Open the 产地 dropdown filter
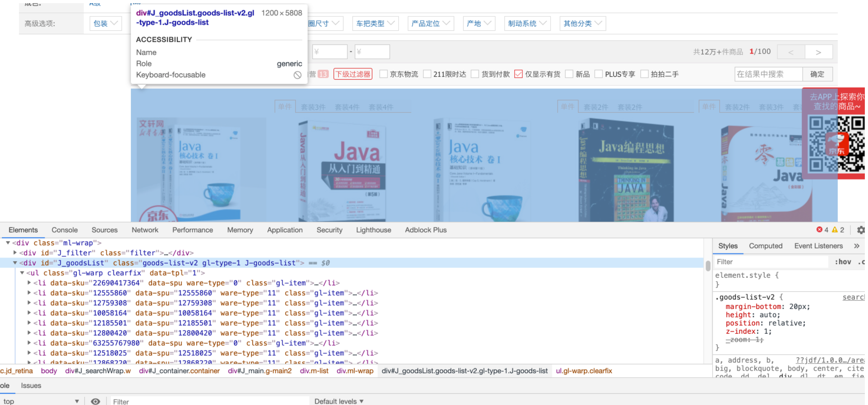The width and height of the screenshot is (868, 405). tap(479, 23)
